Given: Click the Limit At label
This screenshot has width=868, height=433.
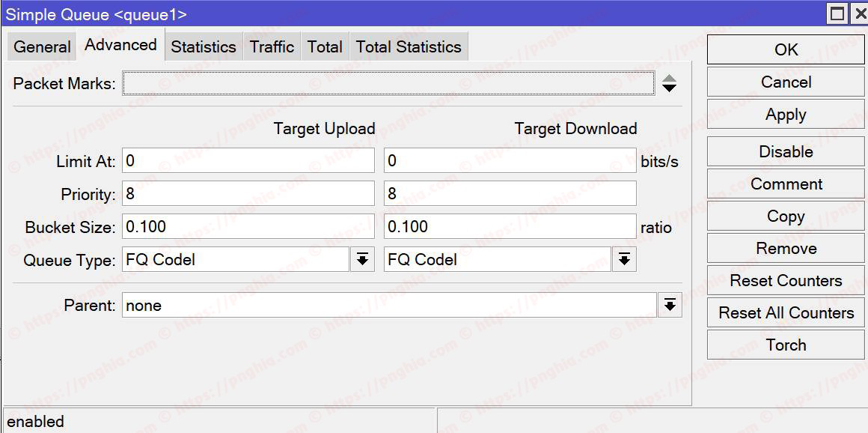Looking at the screenshot, I should pyautogui.click(x=86, y=162).
